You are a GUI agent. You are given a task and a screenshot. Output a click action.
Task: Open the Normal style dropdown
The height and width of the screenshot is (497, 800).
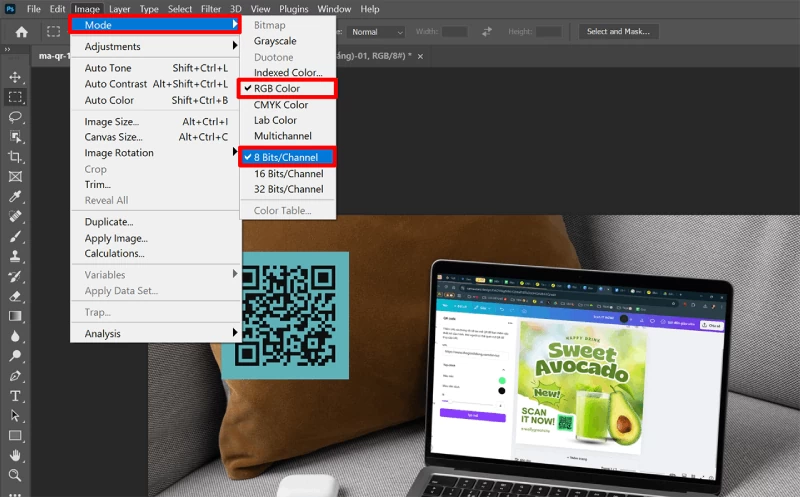[377, 32]
